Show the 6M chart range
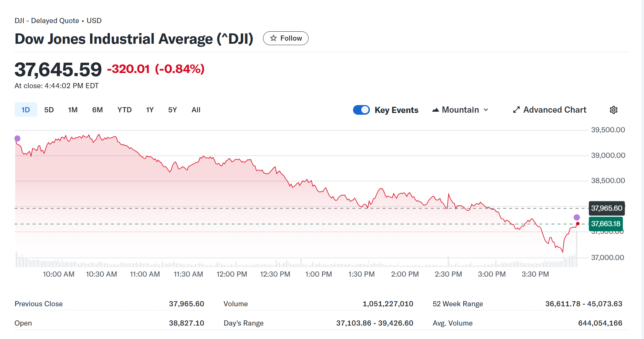This screenshot has height=339, width=644. point(98,110)
